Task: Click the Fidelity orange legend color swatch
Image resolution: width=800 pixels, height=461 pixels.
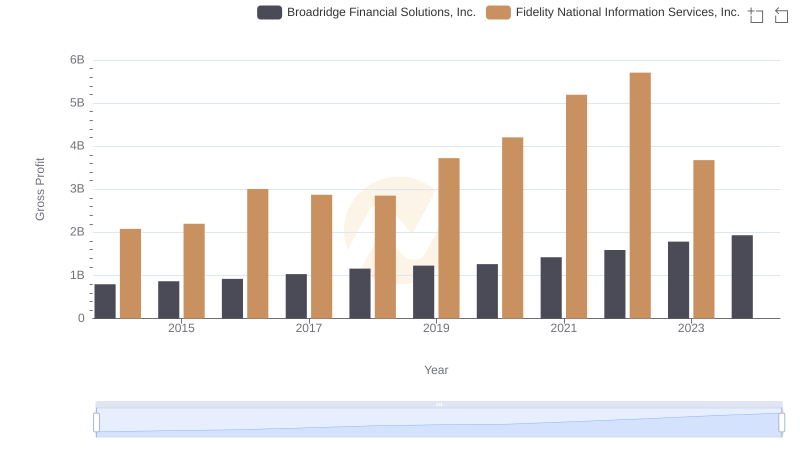Action: (498, 12)
